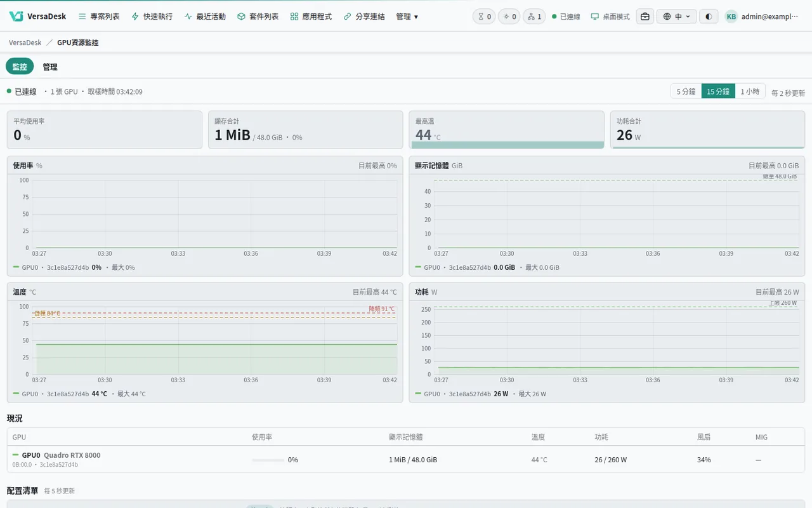Click the VersaDesk breadcrumb link
The image size is (812, 508).
tap(25, 43)
